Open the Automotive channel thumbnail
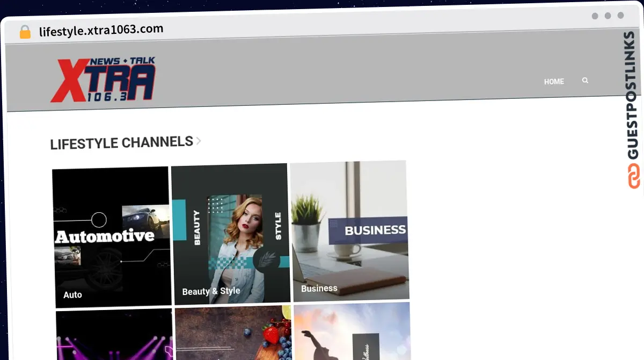Viewport: 644px width, 360px height. pos(112,236)
